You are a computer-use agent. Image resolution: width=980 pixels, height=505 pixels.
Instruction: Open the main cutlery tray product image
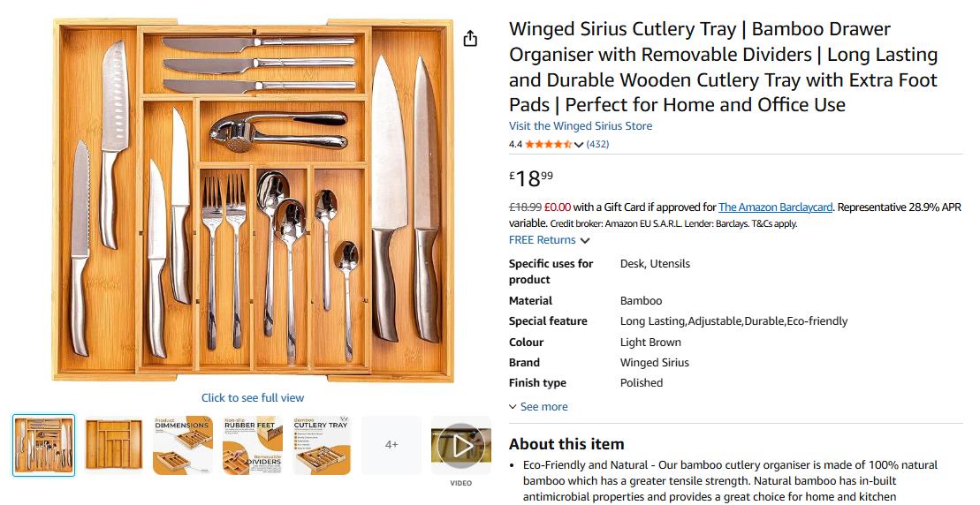(x=253, y=200)
